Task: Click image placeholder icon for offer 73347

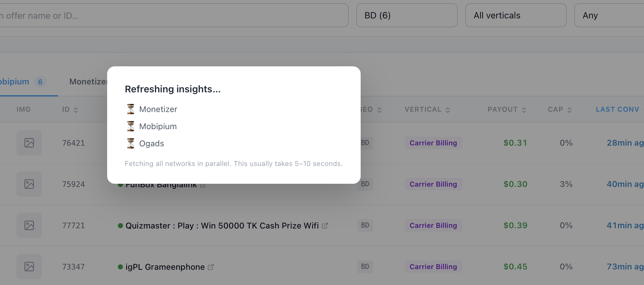Action: coord(29,267)
